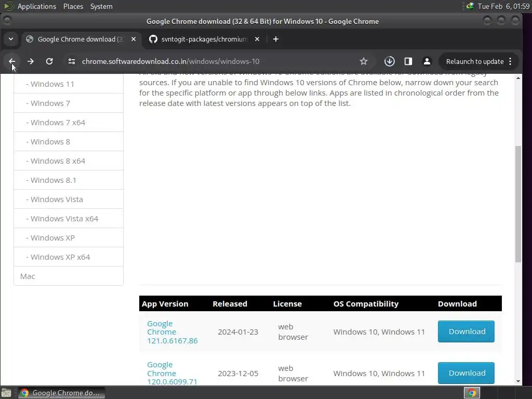Image resolution: width=532 pixels, height=399 pixels.
Task: Click the window menu button in title bar
Action: [7, 21]
